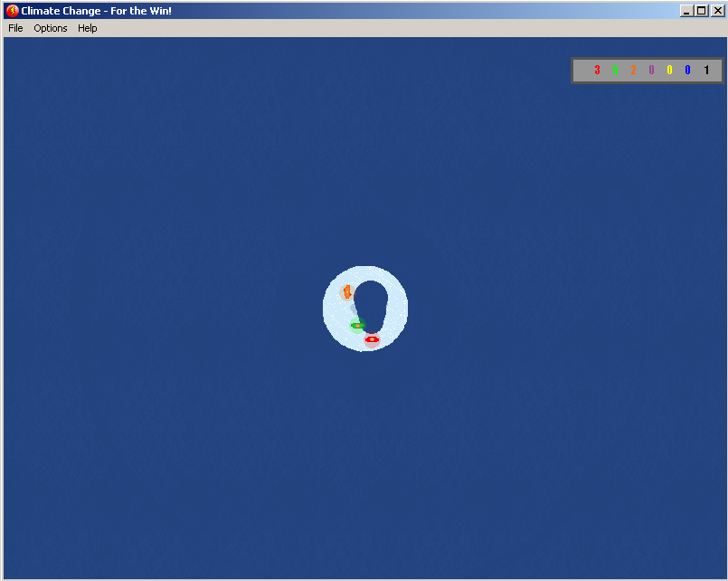Click the red score number 3
The image size is (728, 581).
click(x=597, y=70)
